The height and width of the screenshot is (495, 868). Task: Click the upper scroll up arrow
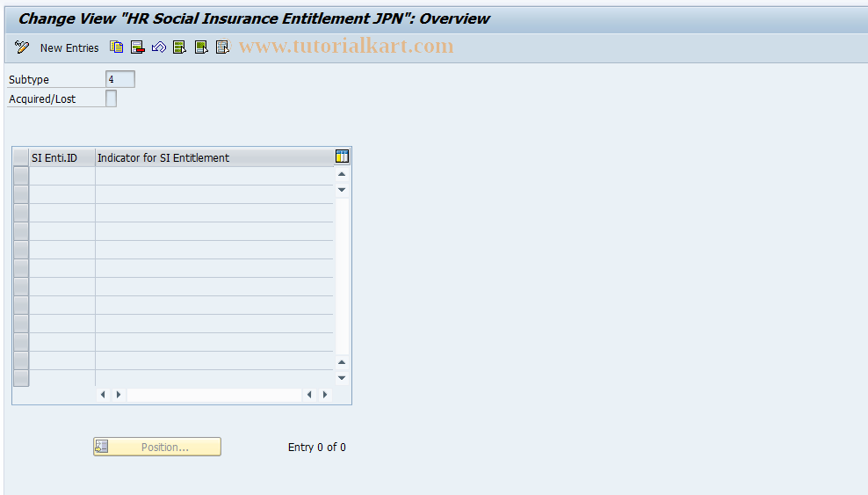[342, 174]
